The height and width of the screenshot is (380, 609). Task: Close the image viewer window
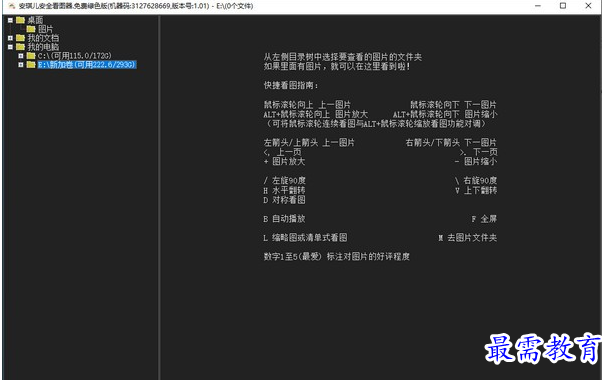588,6
